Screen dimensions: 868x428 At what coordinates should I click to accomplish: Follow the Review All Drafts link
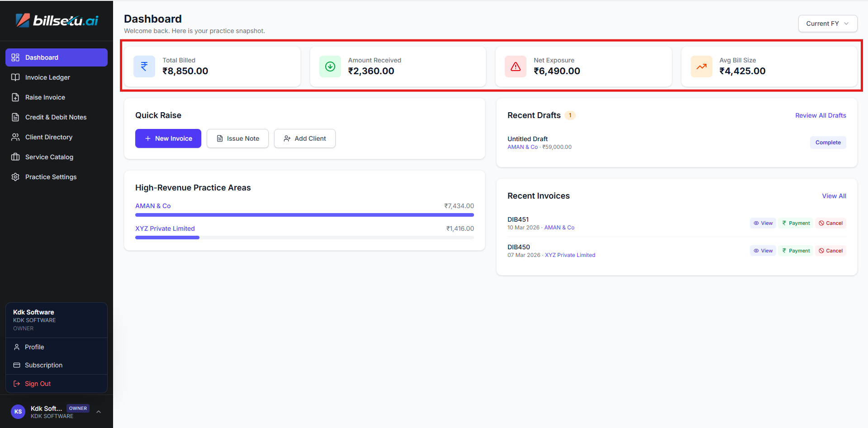(x=820, y=115)
